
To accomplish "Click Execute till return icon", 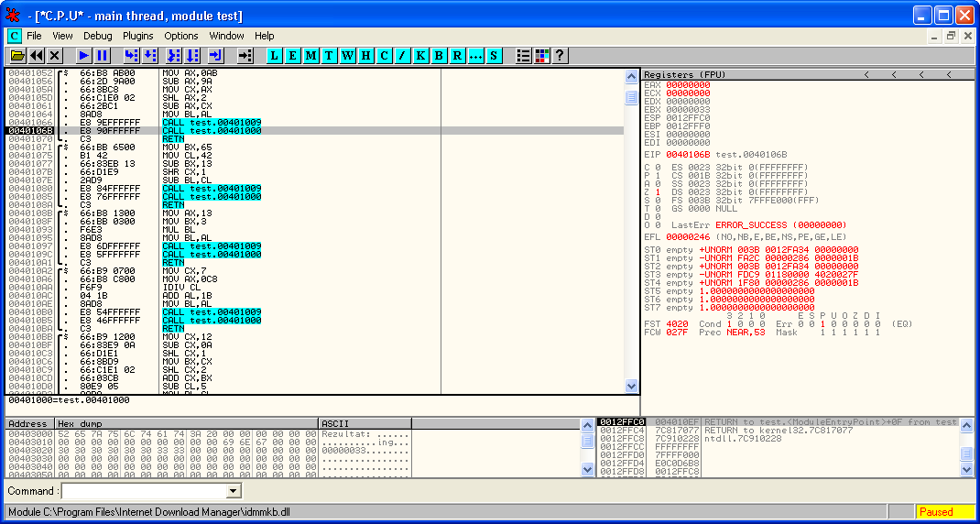I will pyautogui.click(x=216, y=56).
